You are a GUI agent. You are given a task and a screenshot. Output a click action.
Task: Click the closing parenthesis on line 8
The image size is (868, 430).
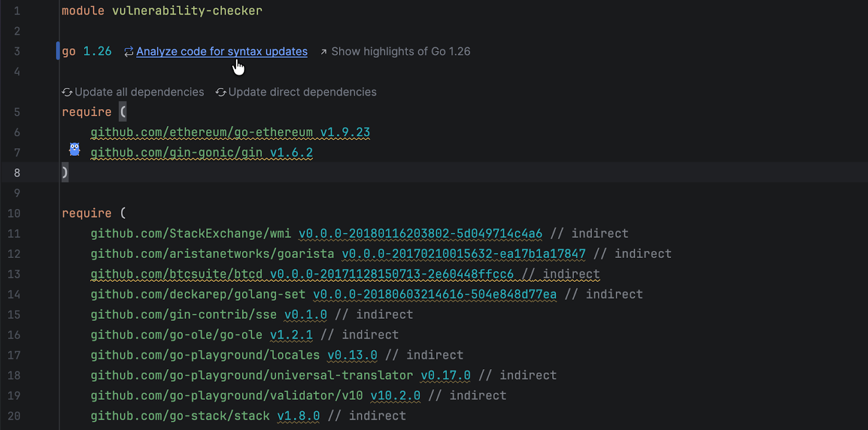tap(65, 173)
